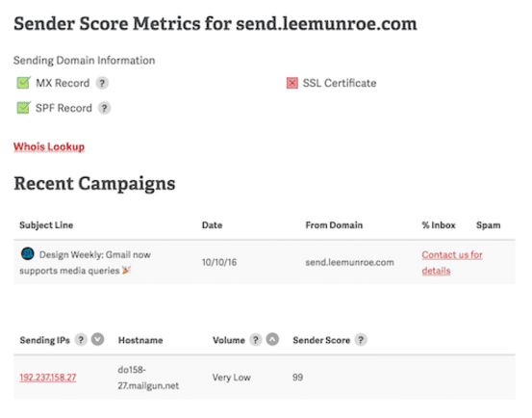
Task: Click the red SSL Certificate status icon
Action: coord(292,83)
